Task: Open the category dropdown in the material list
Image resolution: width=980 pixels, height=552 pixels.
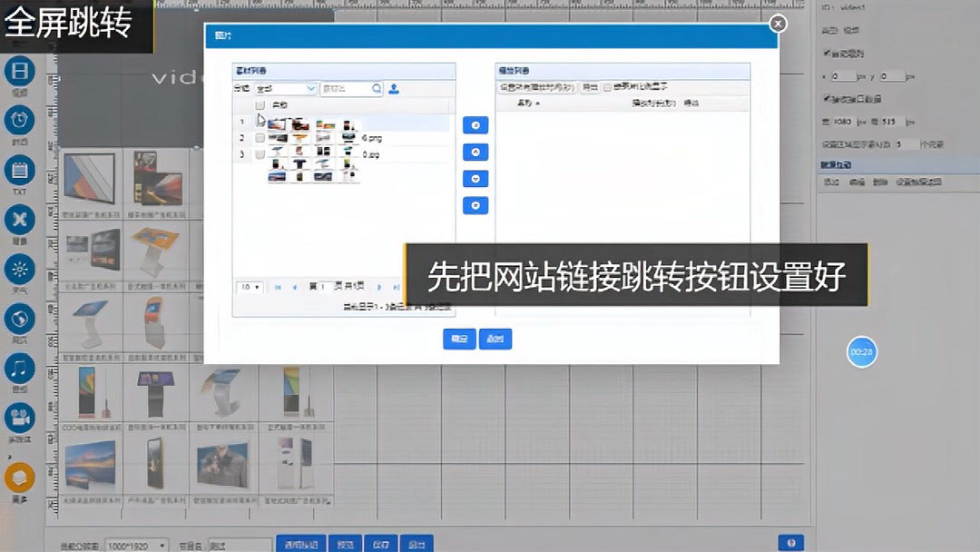Action: tap(286, 88)
